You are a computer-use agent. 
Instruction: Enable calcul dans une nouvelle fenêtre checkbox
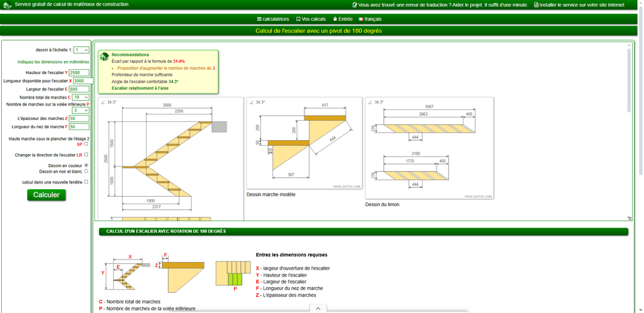click(x=86, y=182)
